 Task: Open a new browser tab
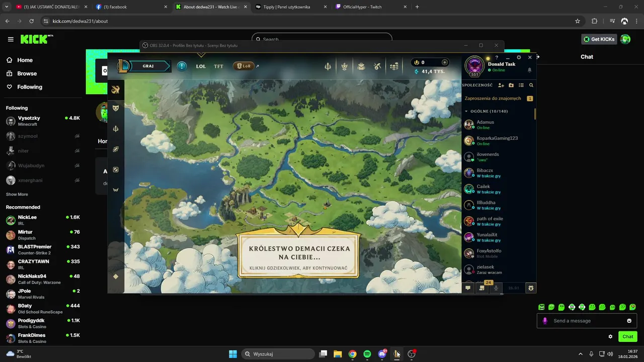[417, 7]
